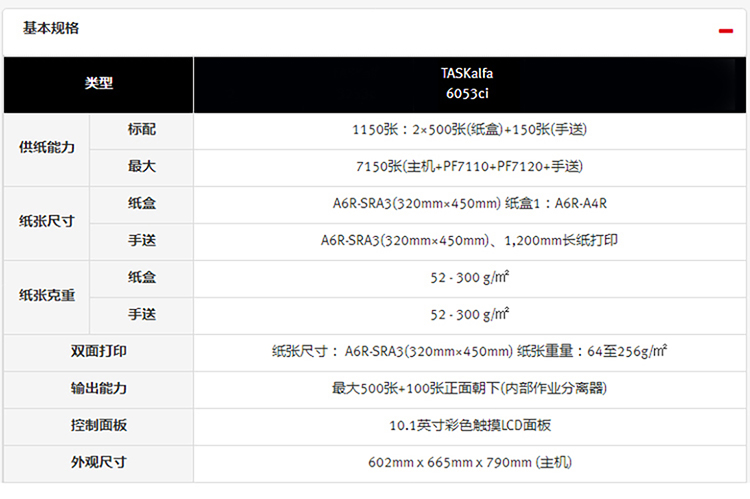Image resolution: width=750 pixels, height=499 pixels.
Task: Click the 基本规格 section header title
Action: 51,28
